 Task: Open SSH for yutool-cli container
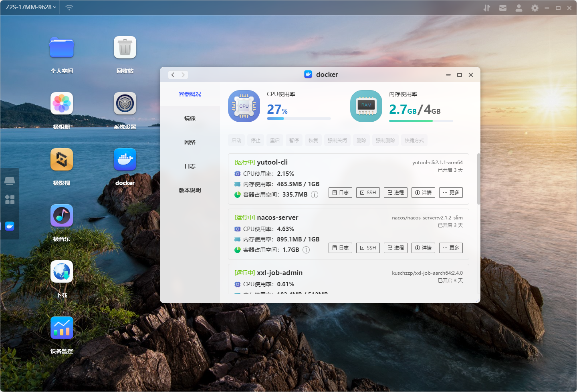pyautogui.click(x=368, y=193)
